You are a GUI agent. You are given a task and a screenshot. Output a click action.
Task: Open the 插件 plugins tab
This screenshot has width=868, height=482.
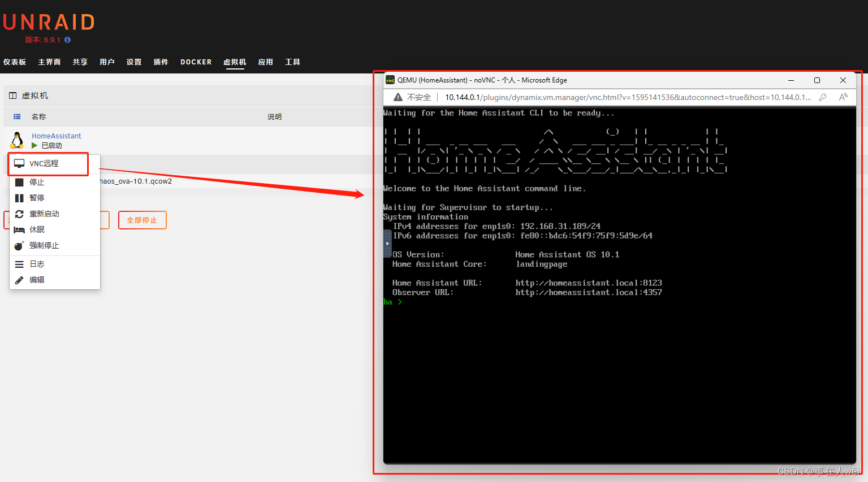pyautogui.click(x=161, y=62)
